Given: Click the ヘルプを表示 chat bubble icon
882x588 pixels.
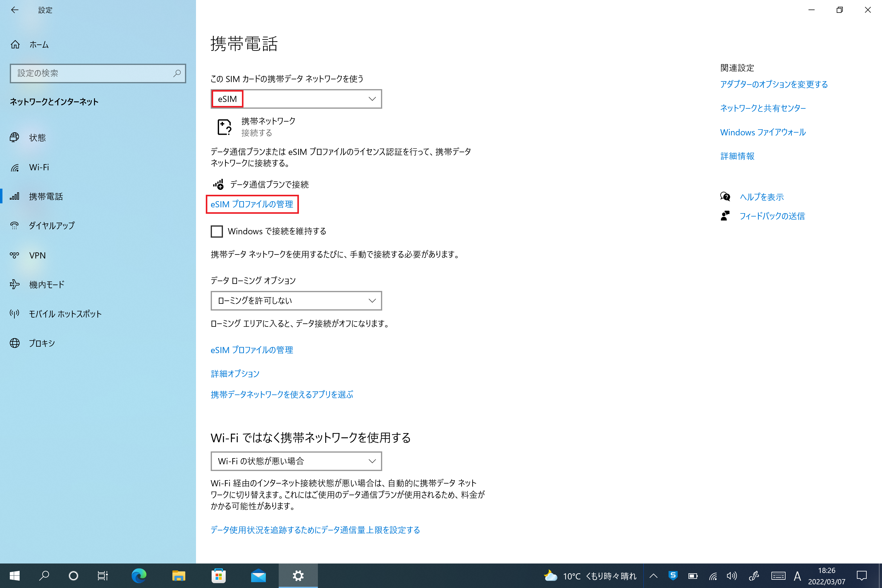Looking at the screenshot, I should (725, 197).
